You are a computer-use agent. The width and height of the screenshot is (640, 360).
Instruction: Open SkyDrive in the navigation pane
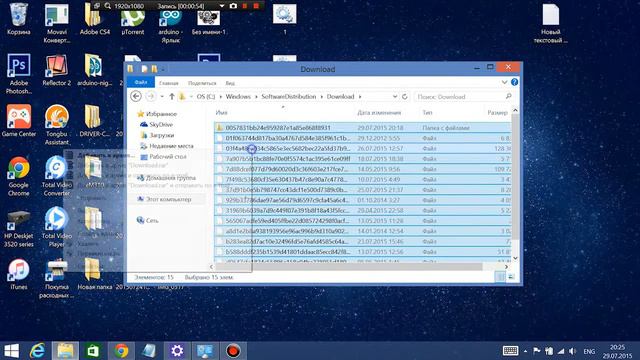161,124
